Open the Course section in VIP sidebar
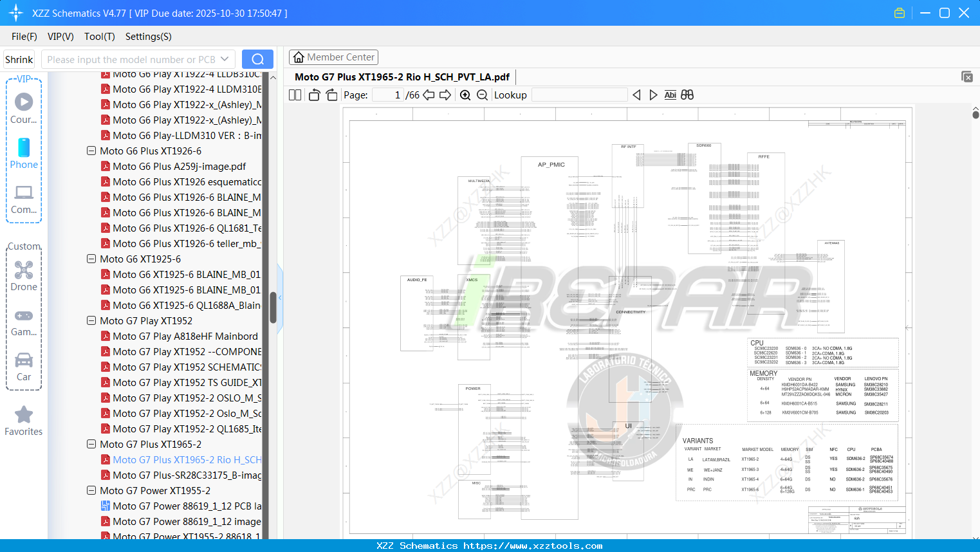 tap(24, 108)
